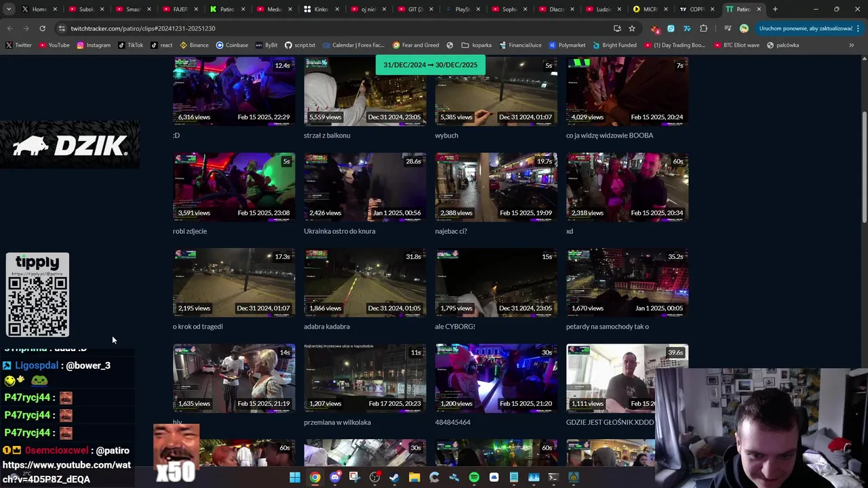
Task: Open the YouTube bookmark
Action: pos(54,45)
